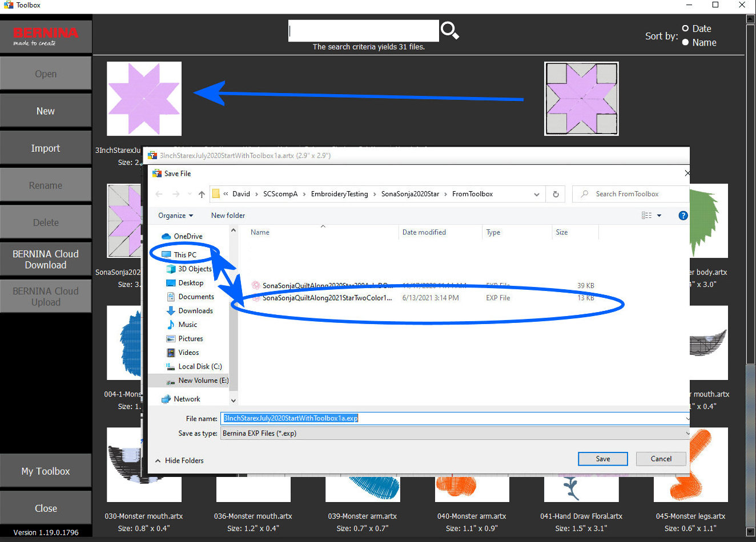Collapse with Hide Folders expander
This screenshot has width=756, height=542.
pyautogui.click(x=179, y=460)
